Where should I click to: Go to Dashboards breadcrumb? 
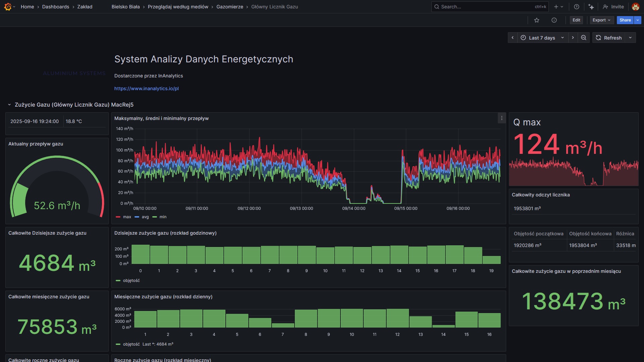click(x=56, y=7)
